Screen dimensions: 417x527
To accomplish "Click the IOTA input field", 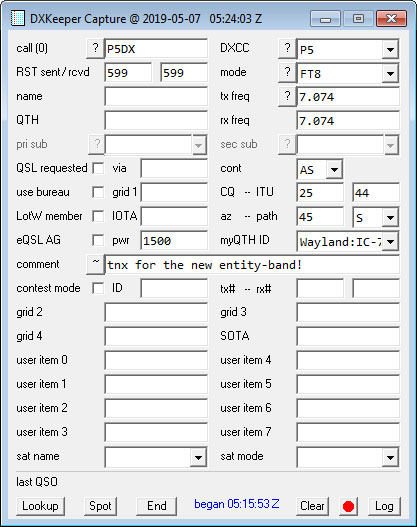I will [174, 216].
